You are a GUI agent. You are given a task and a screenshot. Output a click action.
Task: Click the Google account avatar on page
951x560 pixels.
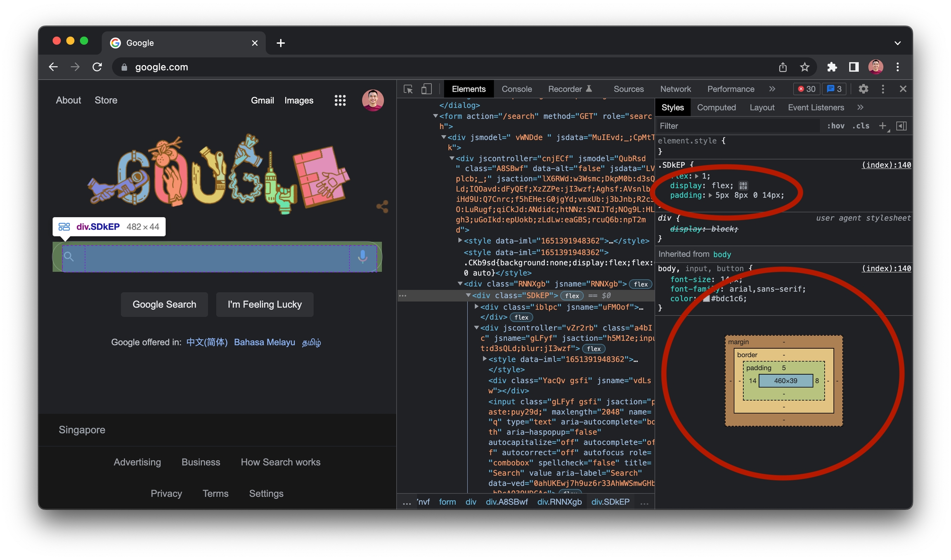pos(373,100)
